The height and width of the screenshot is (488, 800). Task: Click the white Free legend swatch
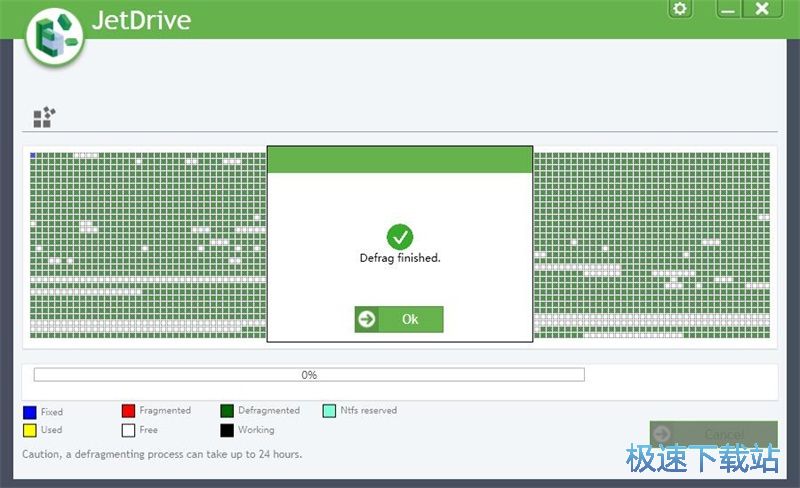coord(129,430)
